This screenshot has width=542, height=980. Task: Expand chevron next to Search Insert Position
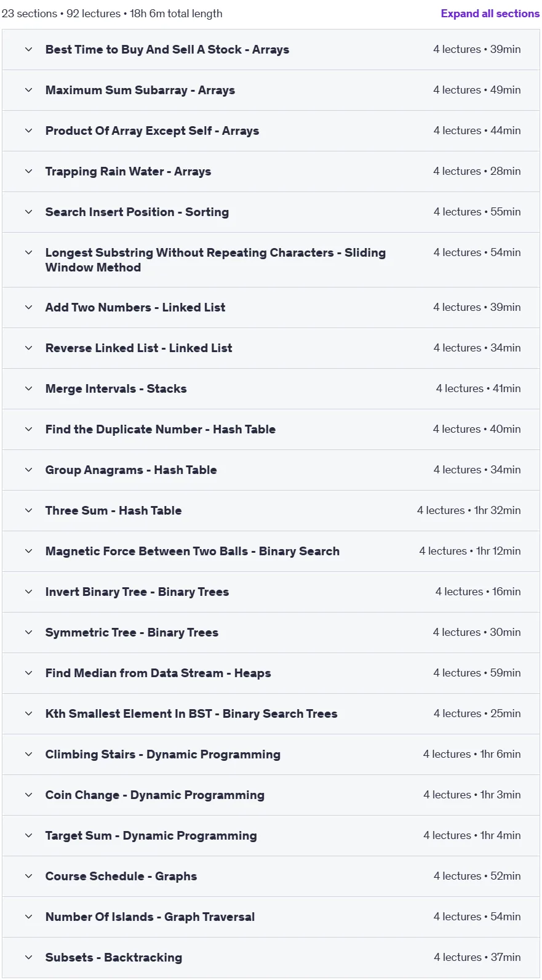[x=28, y=212]
